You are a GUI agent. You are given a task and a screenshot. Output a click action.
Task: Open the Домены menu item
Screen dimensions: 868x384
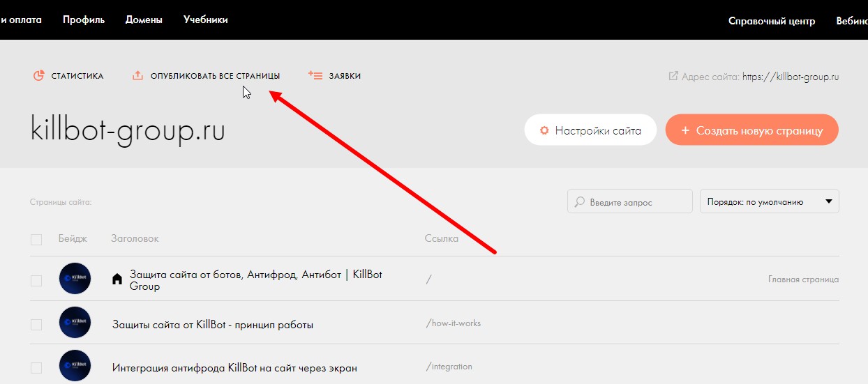point(144,20)
